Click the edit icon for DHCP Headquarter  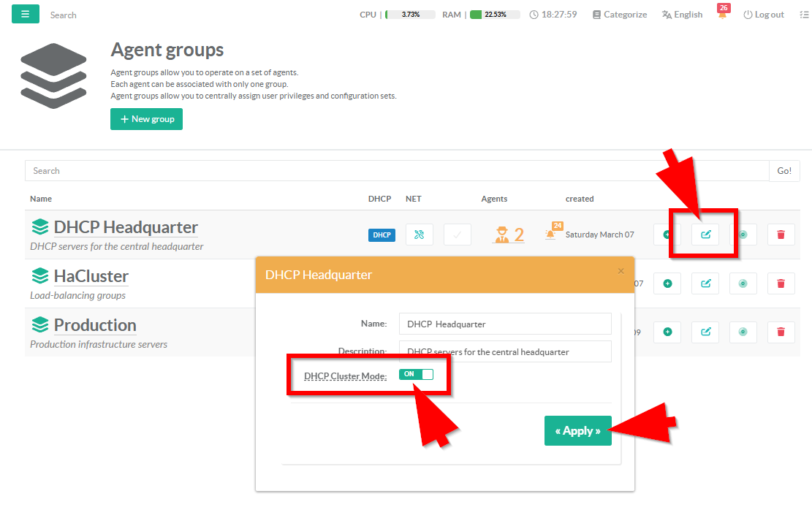pyautogui.click(x=705, y=235)
